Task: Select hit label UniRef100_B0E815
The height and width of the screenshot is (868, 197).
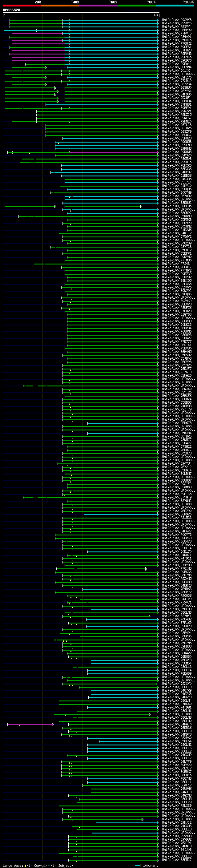Action: coord(177,775)
